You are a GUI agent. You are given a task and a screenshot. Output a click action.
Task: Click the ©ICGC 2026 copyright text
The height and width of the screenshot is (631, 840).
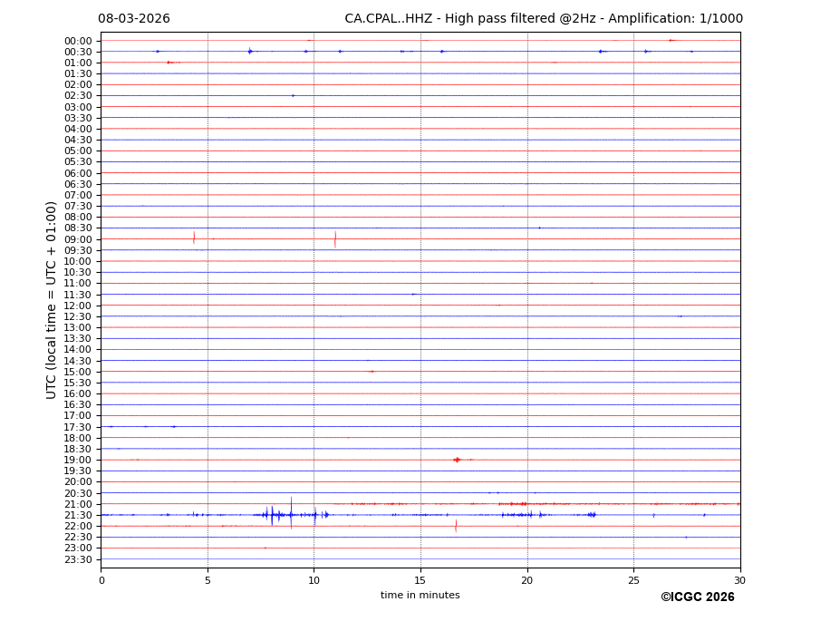click(x=697, y=597)
